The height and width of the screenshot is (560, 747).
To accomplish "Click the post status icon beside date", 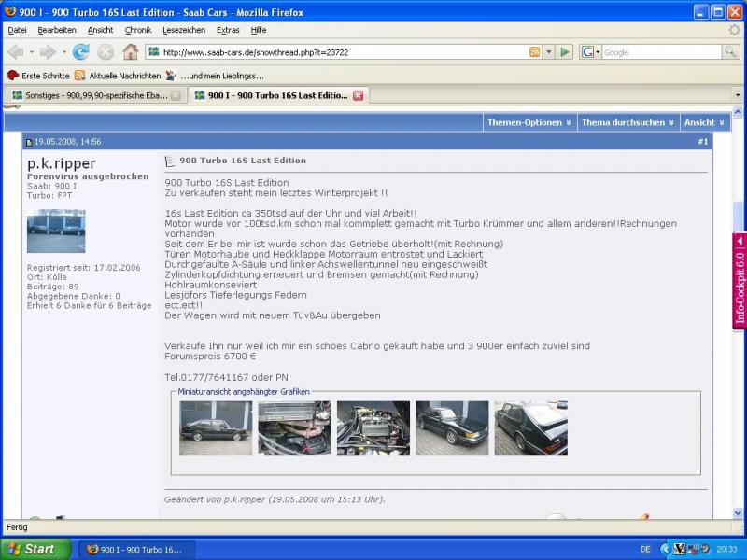I will (29, 142).
